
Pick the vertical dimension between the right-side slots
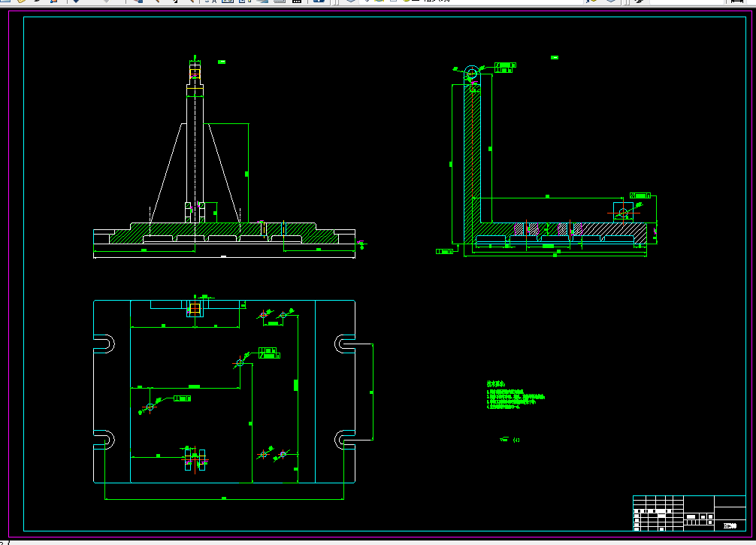[x=372, y=392]
